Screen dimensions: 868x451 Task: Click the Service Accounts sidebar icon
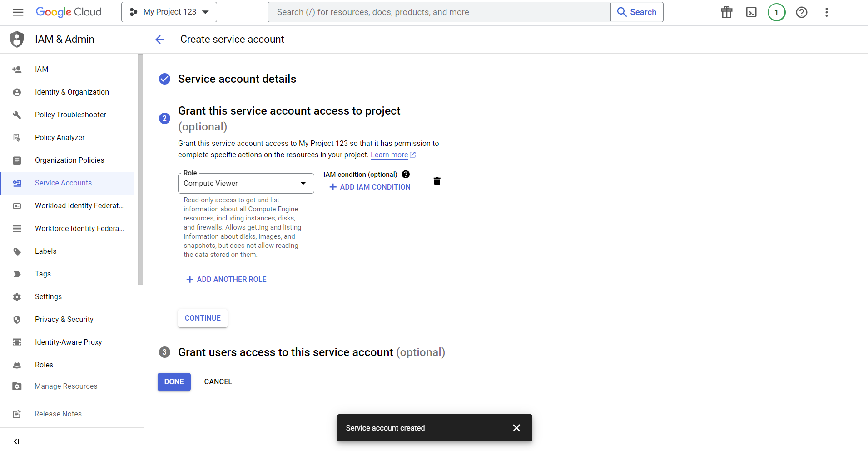(17, 183)
